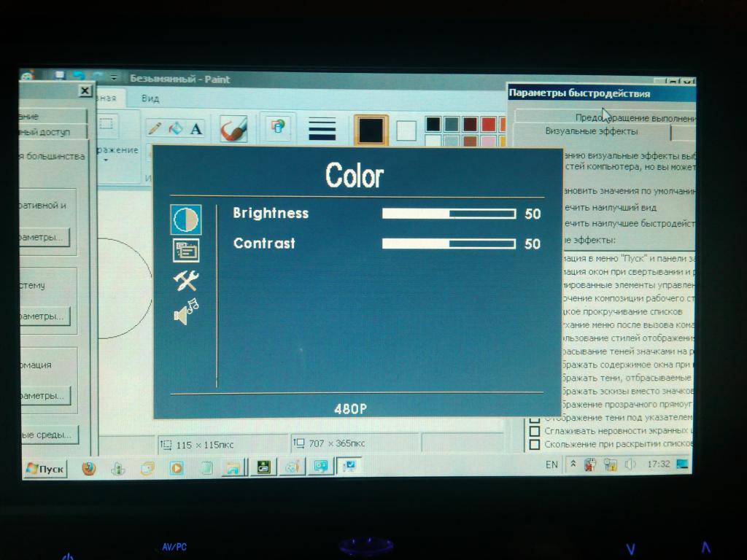Click the EN language indicator

coord(551,464)
